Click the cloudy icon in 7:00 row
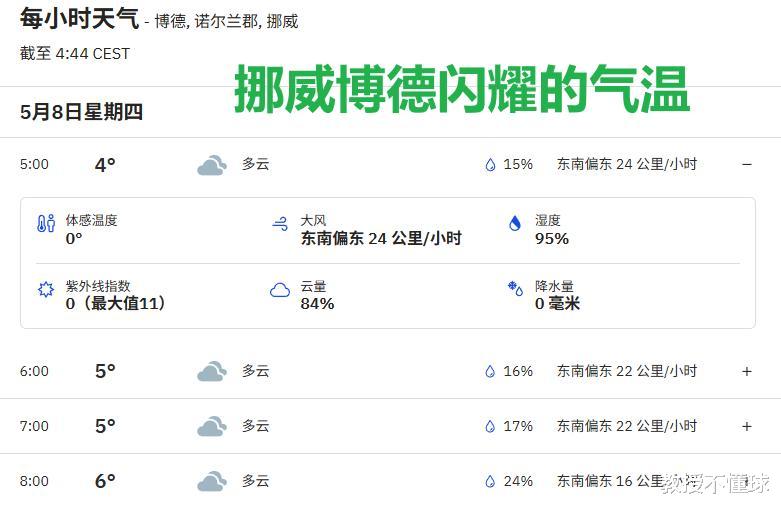Viewport: 781px width, 508px height. coord(211,427)
